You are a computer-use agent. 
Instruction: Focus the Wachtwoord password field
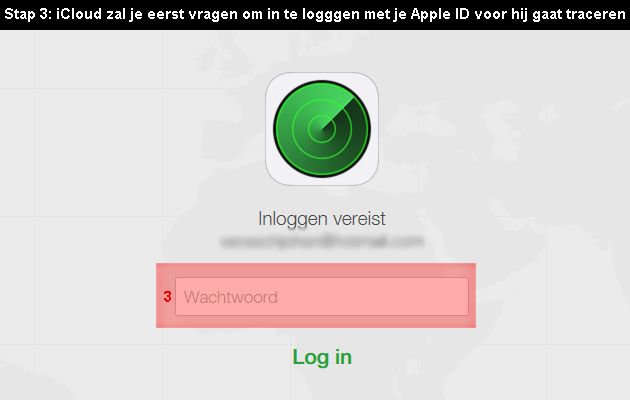pyautogui.click(x=322, y=296)
